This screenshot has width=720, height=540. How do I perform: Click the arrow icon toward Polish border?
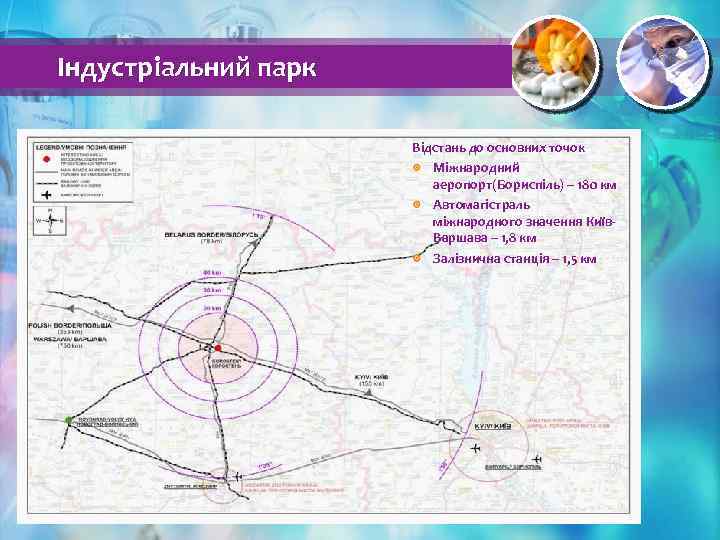(70, 309)
